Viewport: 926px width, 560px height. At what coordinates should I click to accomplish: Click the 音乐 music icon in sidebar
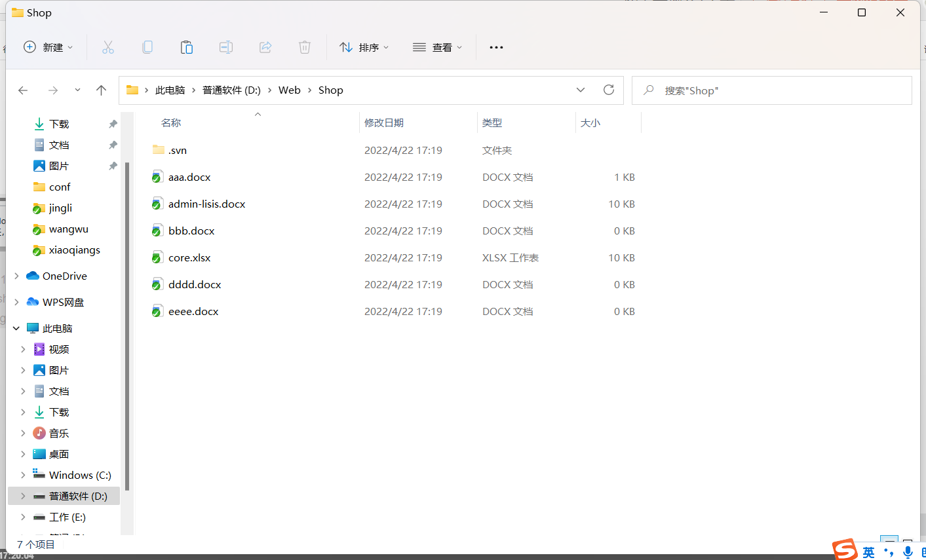pyautogui.click(x=39, y=433)
